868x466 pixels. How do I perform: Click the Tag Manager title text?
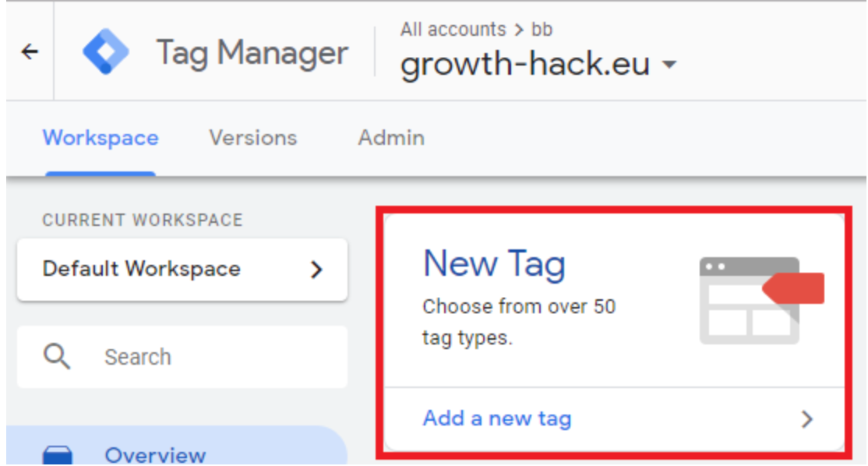pyautogui.click(x=252, y=53)
